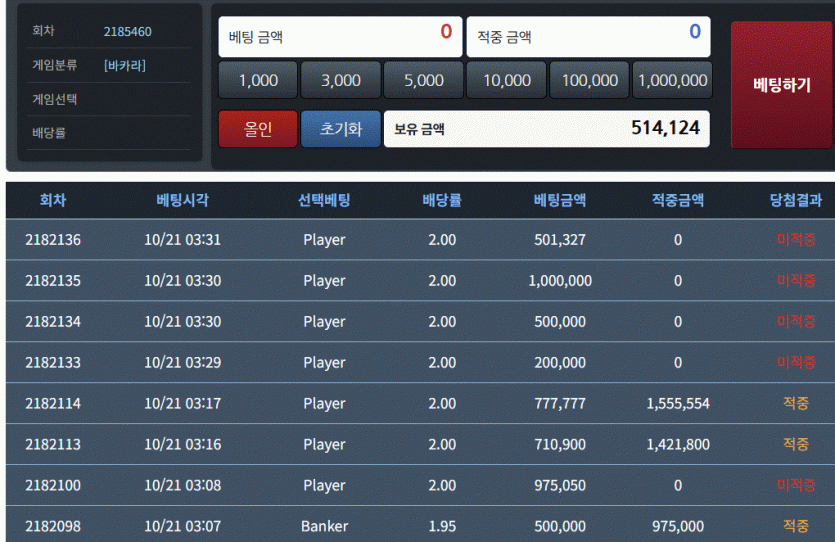Image resolution: width=835 pixels, height=542 pixels.
Task: Go all-in with the red 올인 button
Action: [x=258, y=129]
